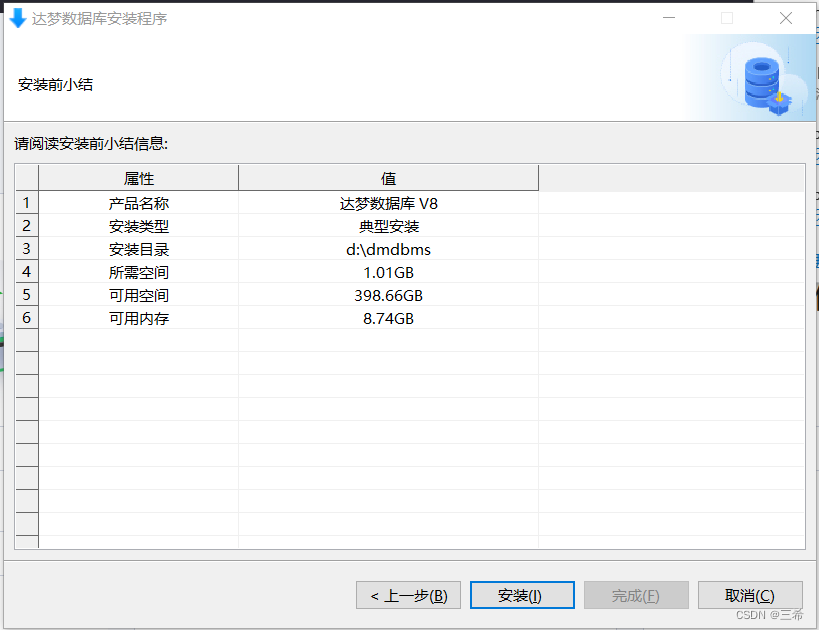Viewport: 819px width, 630px height.
Task: Select row header number 2
Action: click(27, 226)
